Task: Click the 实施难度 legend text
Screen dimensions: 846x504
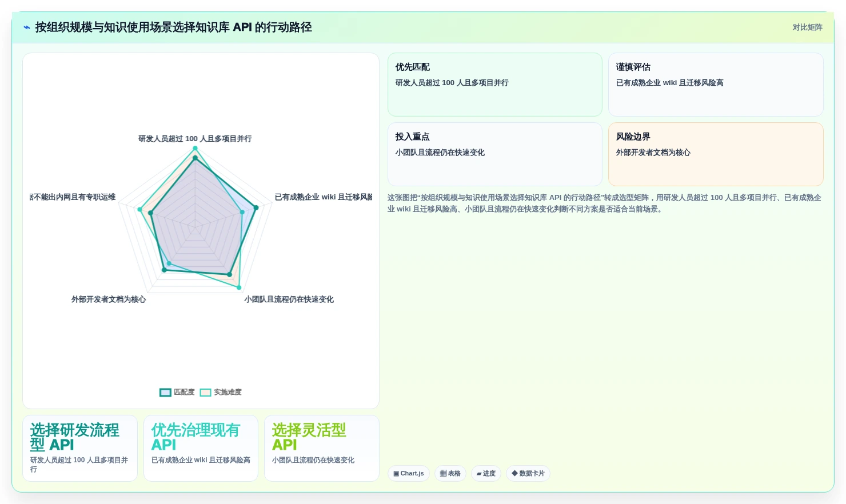Action: [x=228, y=393]
